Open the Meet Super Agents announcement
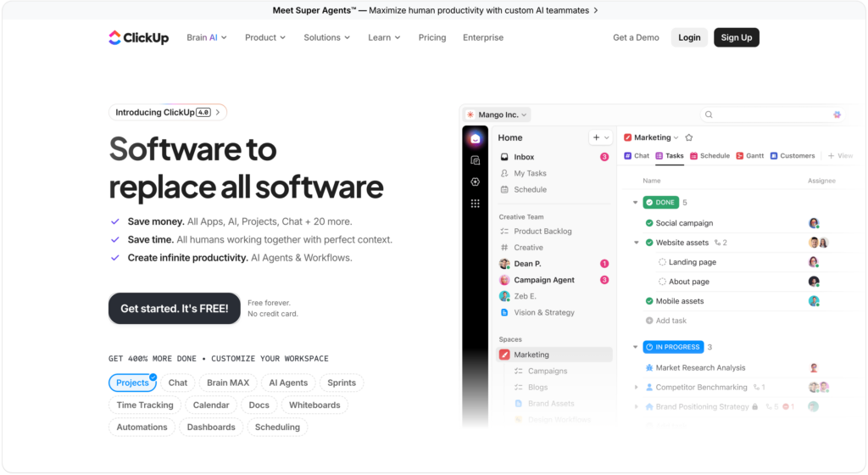This screenshot has height=475, width=868. tap(435, 10)
